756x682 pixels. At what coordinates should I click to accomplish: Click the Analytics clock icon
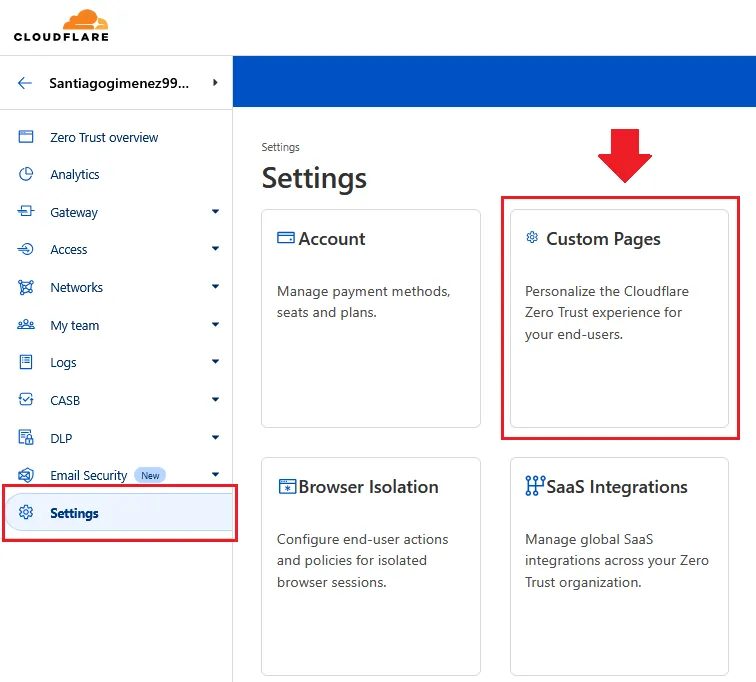click(27, 174)
